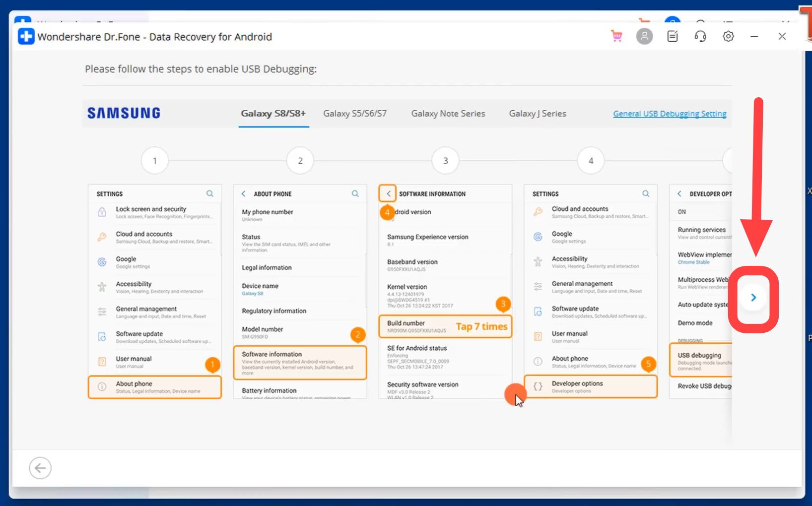The height and width of the screenshot is (506, 812).
Task: Click the search icon in About Phone screenshot
Action: coord(355,193)
